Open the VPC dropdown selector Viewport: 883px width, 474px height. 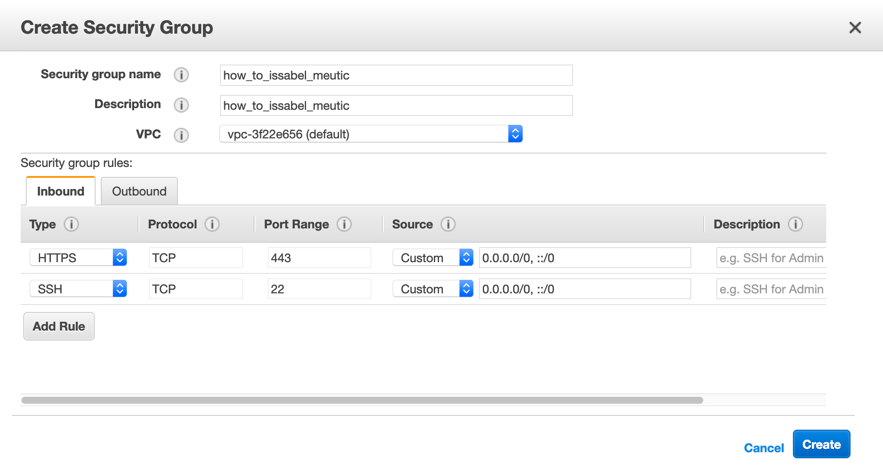(370, 134)
